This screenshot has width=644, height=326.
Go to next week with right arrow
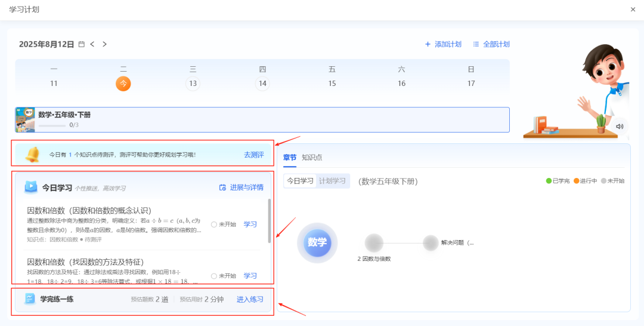pos(105,44)
